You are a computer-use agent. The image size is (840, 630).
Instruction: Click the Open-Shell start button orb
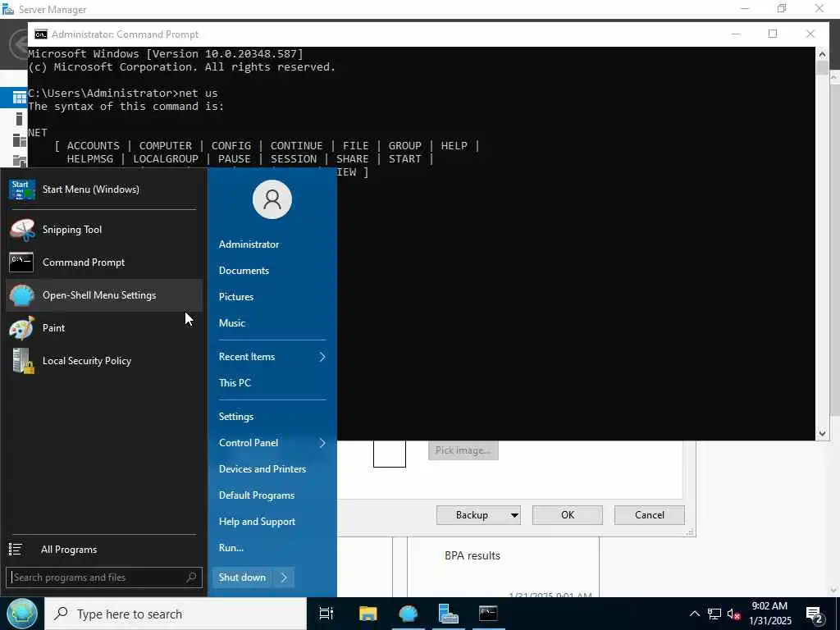[x=21, y=614]
